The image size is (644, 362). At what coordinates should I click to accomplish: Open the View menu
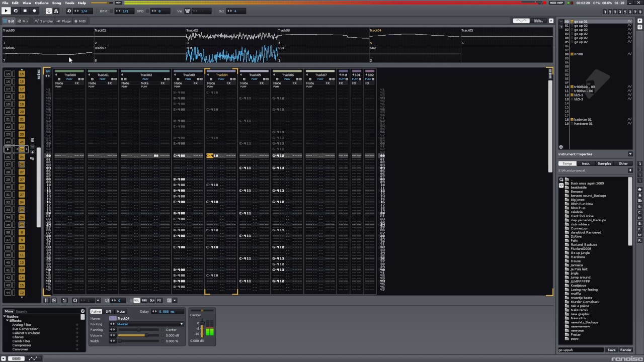27,3
